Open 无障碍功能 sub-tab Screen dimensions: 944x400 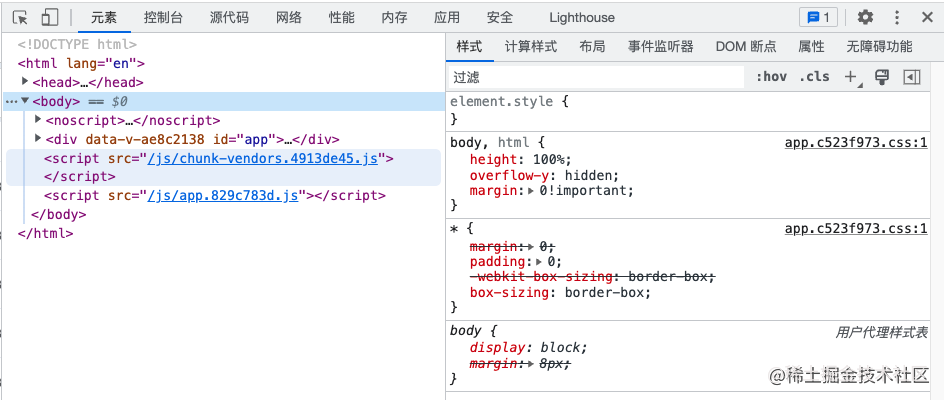880,46
